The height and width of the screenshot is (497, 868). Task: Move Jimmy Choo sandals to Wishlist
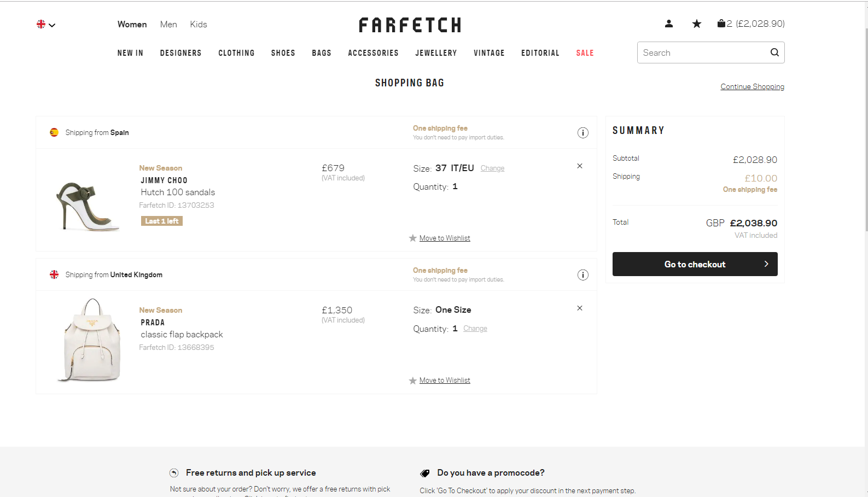(444, 238)
